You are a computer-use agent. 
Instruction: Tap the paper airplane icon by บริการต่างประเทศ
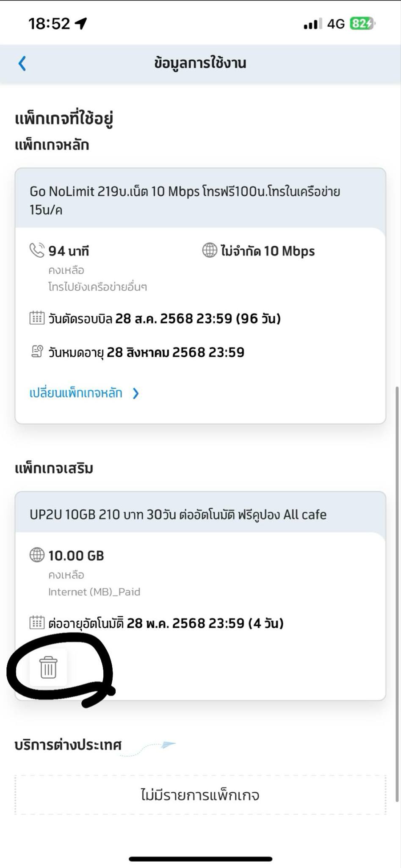169,744
